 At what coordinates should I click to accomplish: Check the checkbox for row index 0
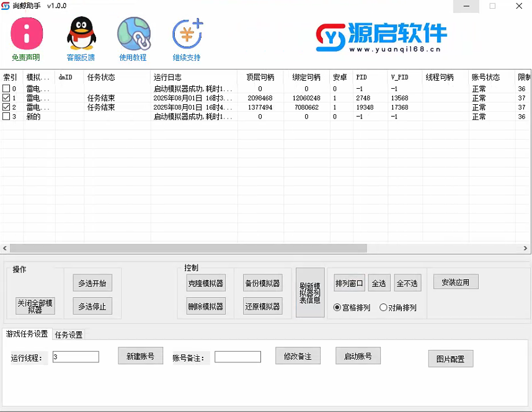coord(6,89)
